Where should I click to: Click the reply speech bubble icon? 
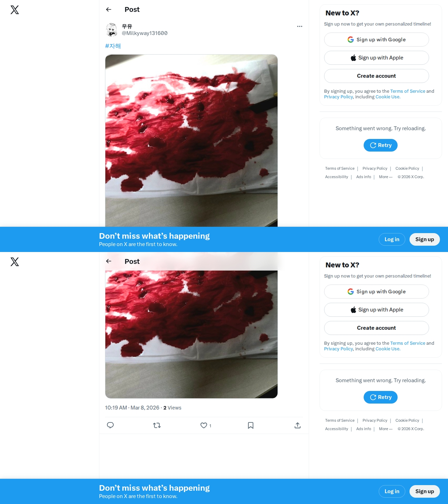pyautogui.click(x=110, y=425)
